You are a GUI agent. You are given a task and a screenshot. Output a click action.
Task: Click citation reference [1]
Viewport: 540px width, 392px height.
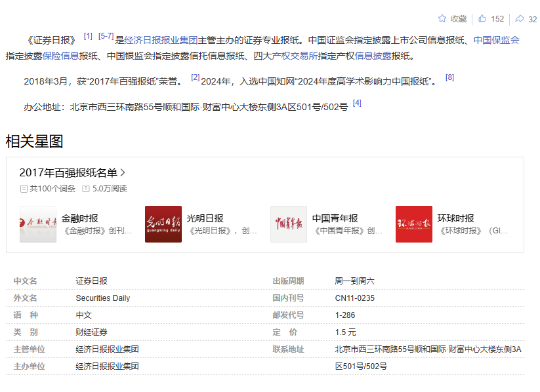pos(88,36)
